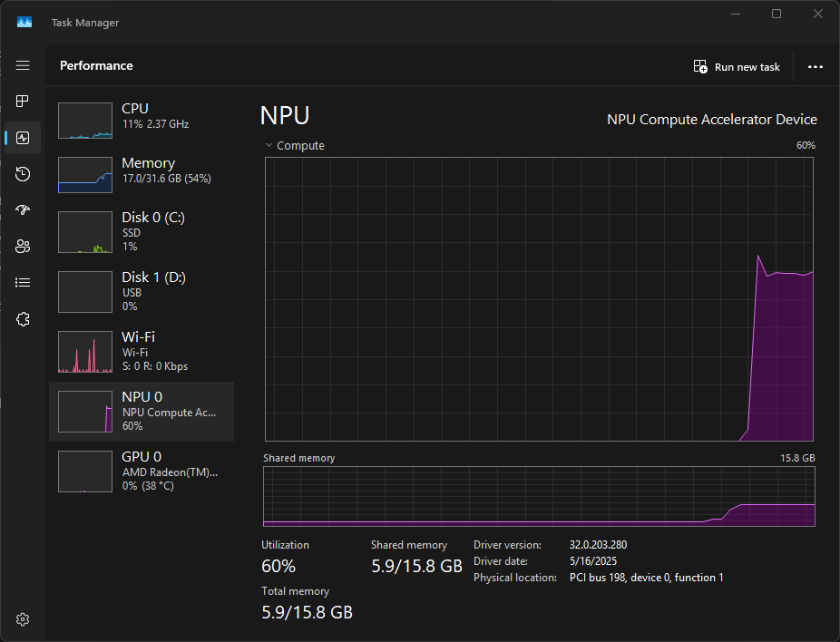Click Run new task button

pos(737,67)
